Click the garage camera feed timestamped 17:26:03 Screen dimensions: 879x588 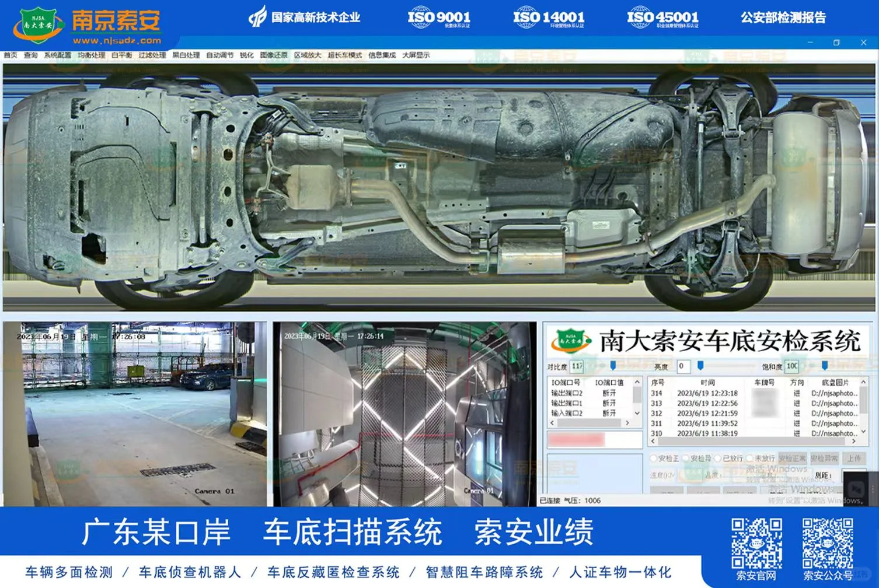pos(135,414)
